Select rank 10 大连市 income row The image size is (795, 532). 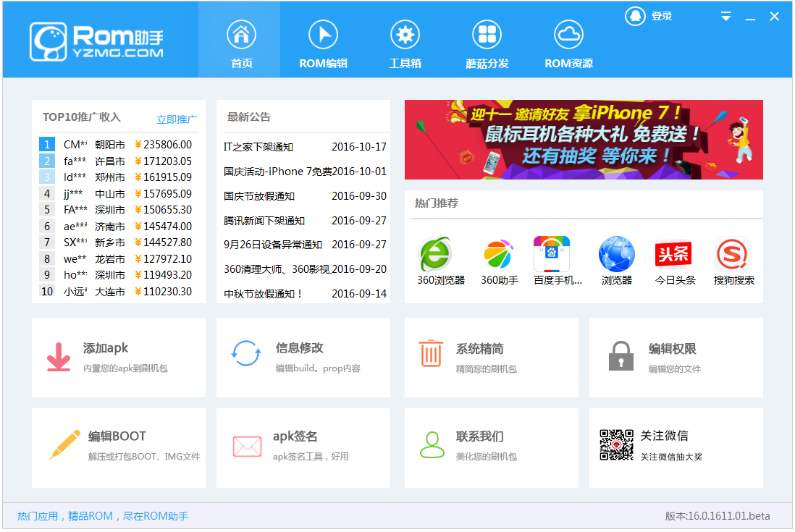116,292
